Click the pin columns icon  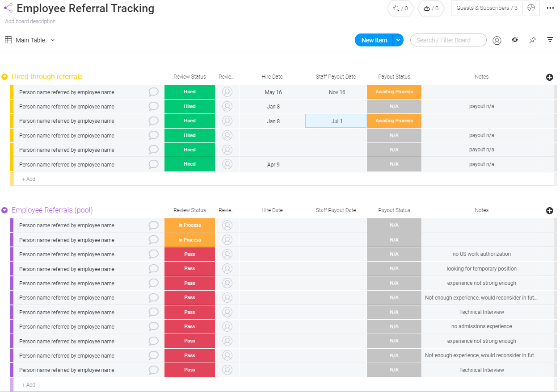532,40
